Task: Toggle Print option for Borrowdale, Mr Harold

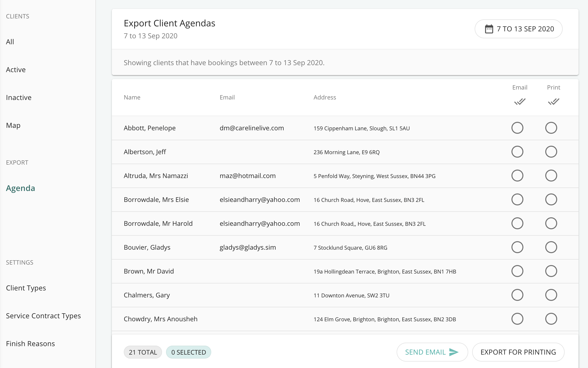Action: 551,223
